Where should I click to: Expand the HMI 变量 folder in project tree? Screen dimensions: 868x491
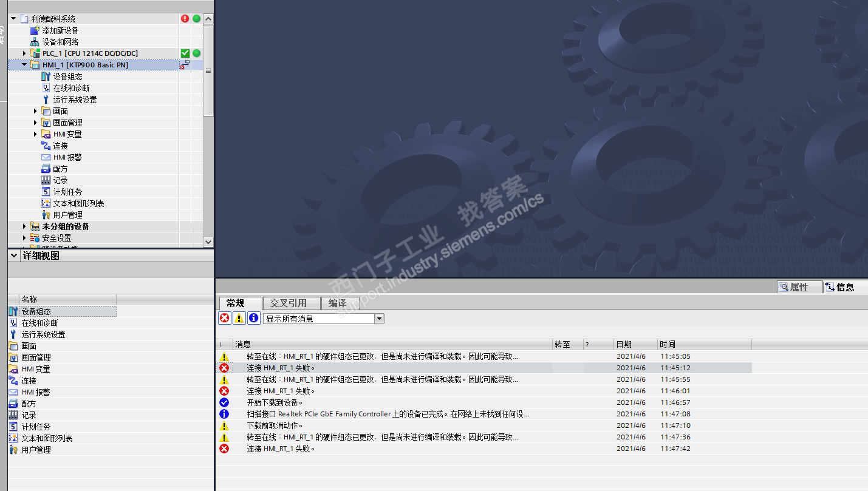[35, 134]
